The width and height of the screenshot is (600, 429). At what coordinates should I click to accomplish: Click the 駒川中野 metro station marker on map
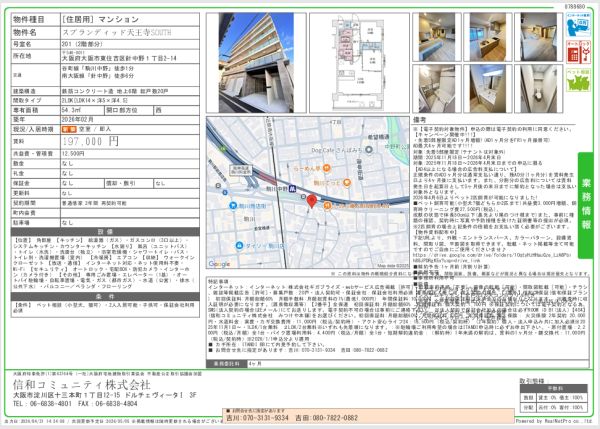[293, 189]
